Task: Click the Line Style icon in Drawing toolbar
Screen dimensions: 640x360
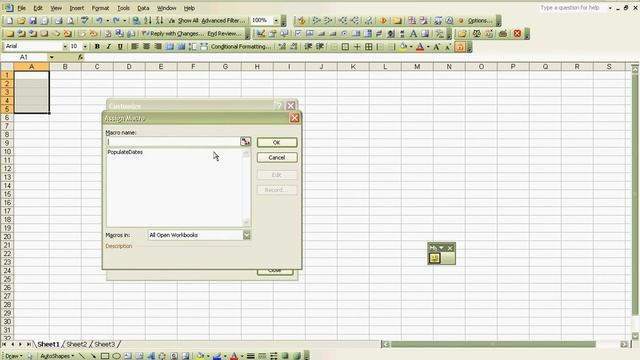Action: coord(251,356)
